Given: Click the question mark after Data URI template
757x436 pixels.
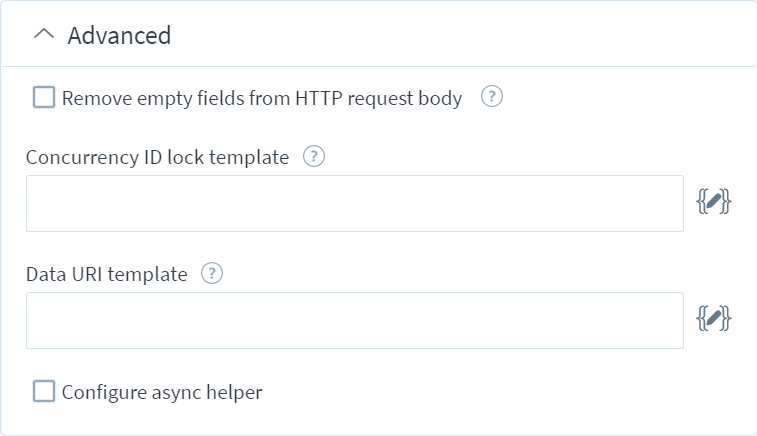Looking at the screenshot, I should tap(212, 273).
